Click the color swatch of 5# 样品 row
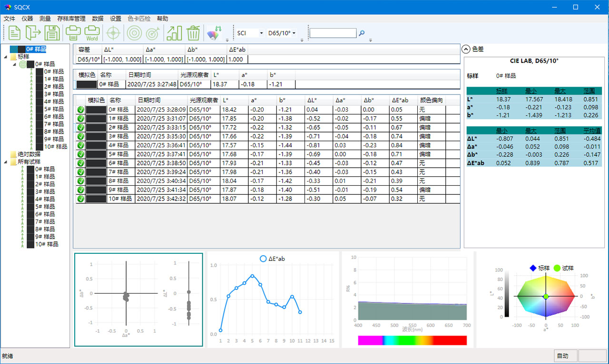Screen dimensions: 609x364 tap(97, 154)
